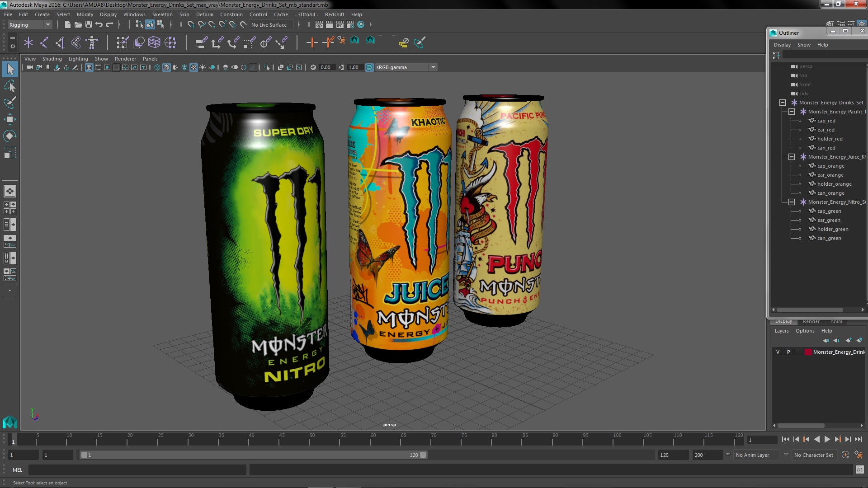Choose the Scale tool in toolbox

pyautogui.click(x=10, y=153)
